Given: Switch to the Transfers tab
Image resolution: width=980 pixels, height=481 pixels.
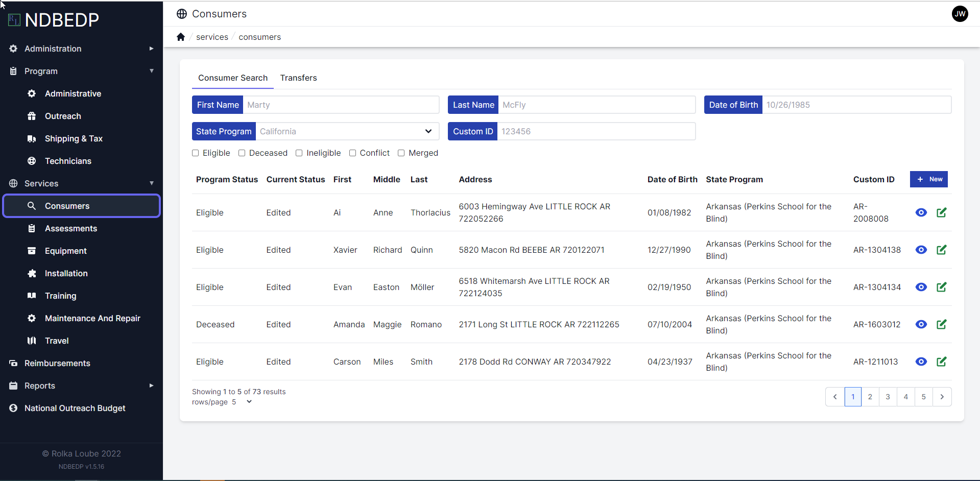Looking at the screenshot, I should point(298,78).
